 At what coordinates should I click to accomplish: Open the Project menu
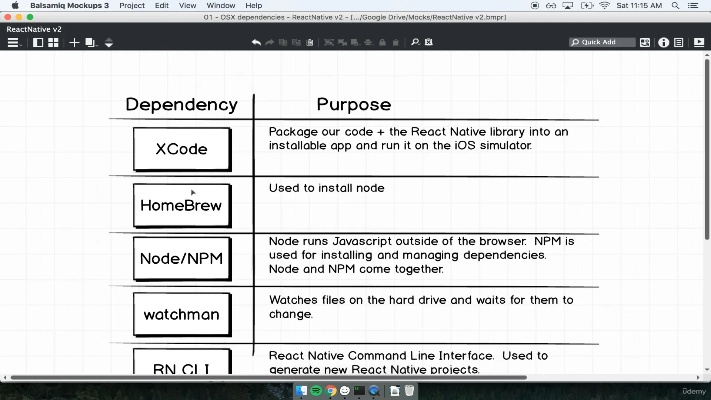point(132,6)
